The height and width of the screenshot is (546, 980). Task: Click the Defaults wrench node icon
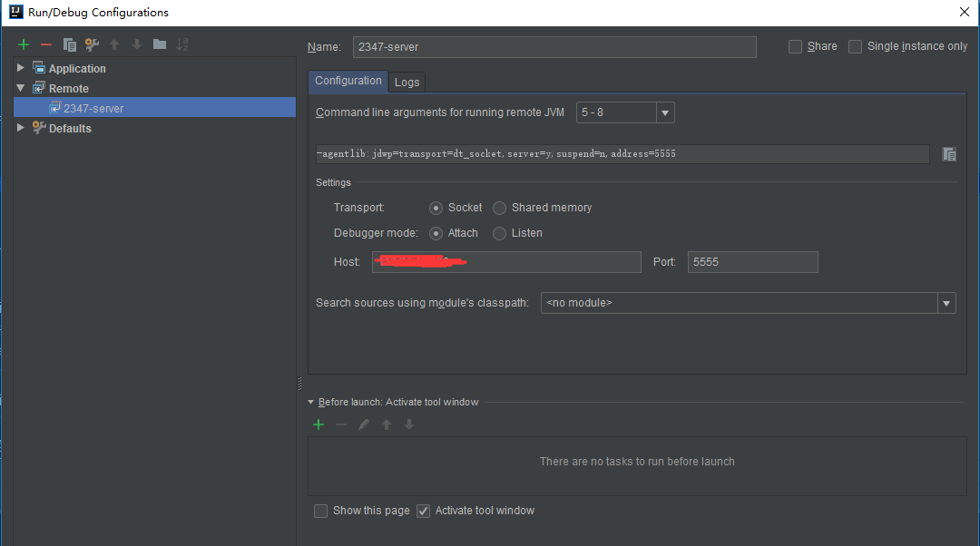(x=39, y=128)
